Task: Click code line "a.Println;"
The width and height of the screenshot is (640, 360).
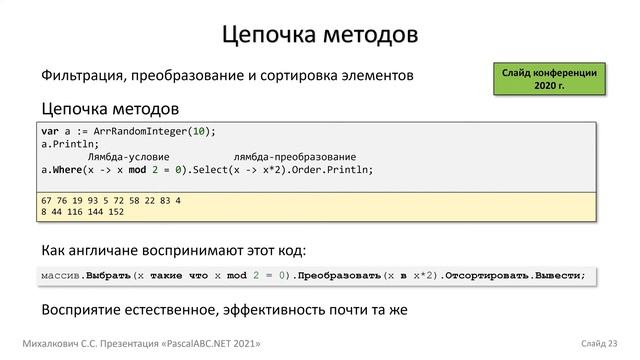Action: point(70,144)
